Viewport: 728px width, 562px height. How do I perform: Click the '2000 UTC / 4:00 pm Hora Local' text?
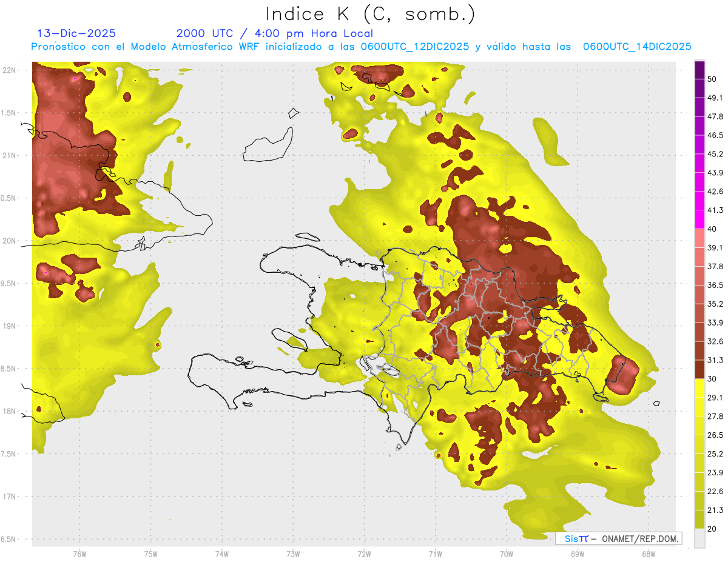pyautogui.click(x=275, y=33)
